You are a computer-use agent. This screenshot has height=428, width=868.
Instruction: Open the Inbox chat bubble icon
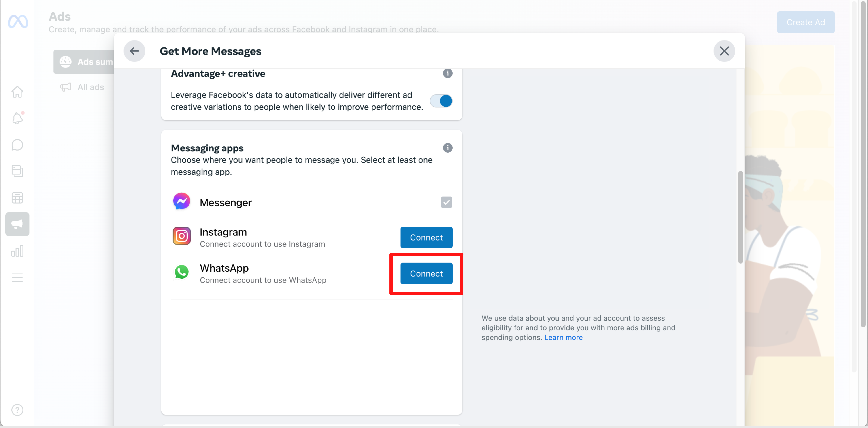[x=17, y=145]
